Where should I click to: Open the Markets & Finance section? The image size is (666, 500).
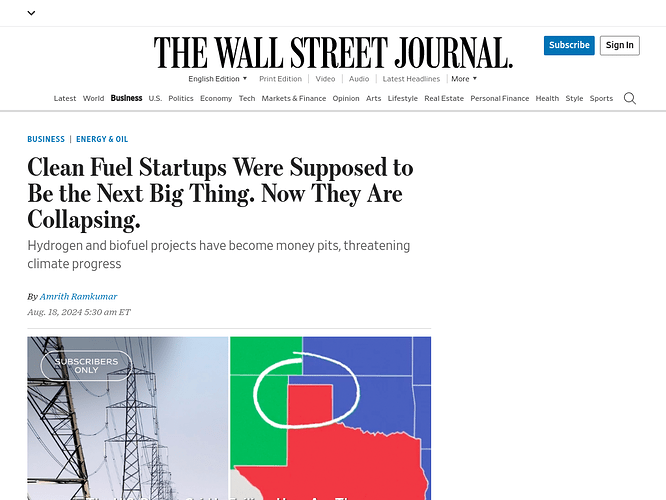point(294,99)
